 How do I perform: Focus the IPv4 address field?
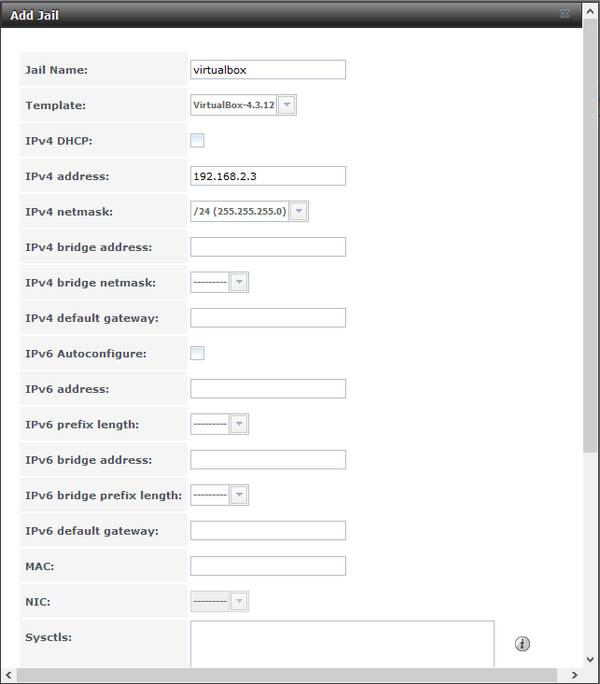click(x=268, y=176)
